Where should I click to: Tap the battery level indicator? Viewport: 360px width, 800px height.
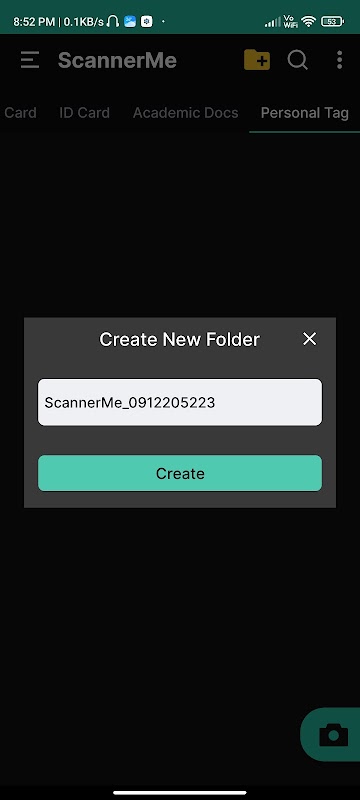click(332, 21)
